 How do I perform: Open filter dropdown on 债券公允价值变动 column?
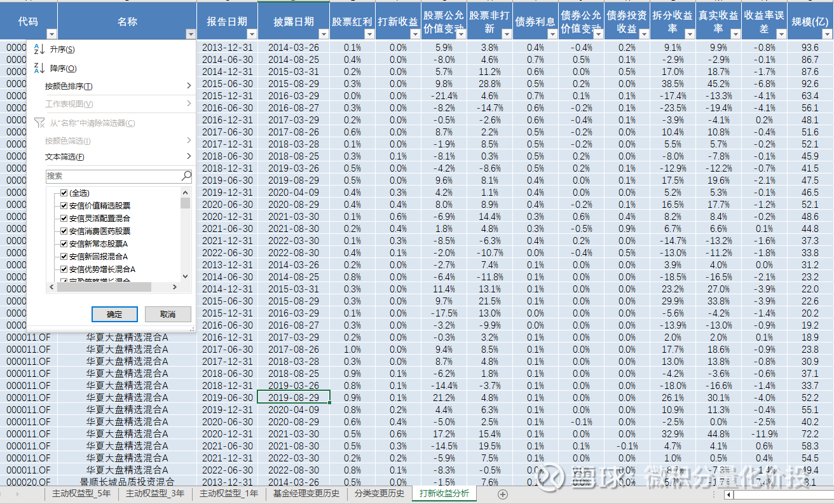(598, 34)
